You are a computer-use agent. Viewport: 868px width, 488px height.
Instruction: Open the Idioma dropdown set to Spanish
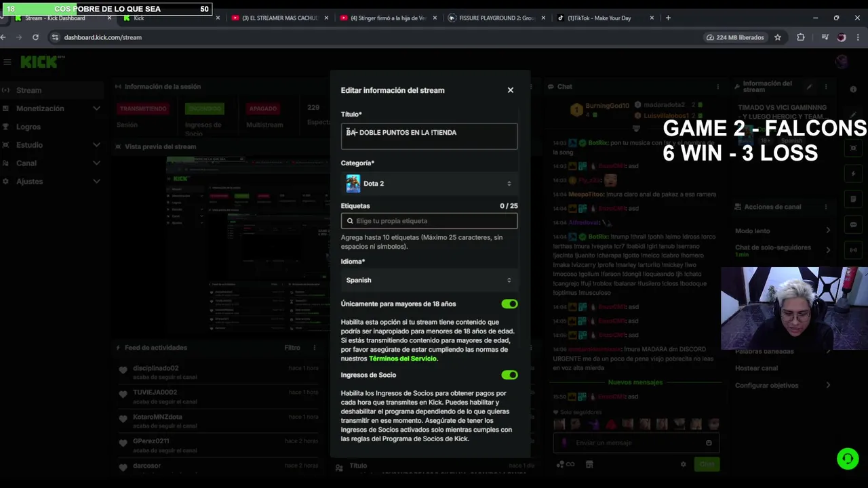pos(429,280)
